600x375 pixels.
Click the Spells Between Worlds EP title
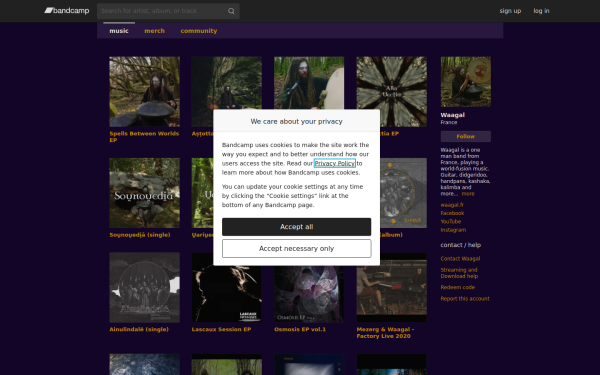[144, 137]
